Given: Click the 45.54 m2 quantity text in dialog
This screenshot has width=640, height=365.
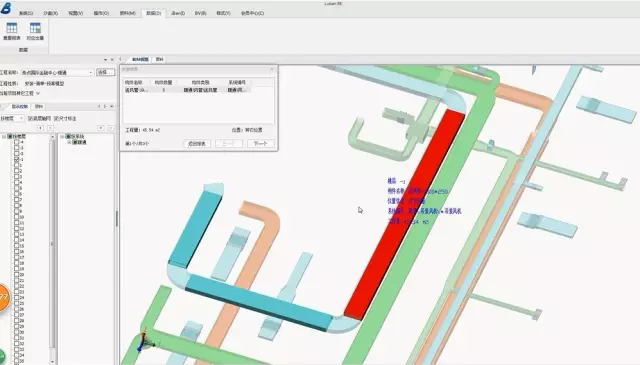Looking at the screenshot, I should [x=151, y=130].
